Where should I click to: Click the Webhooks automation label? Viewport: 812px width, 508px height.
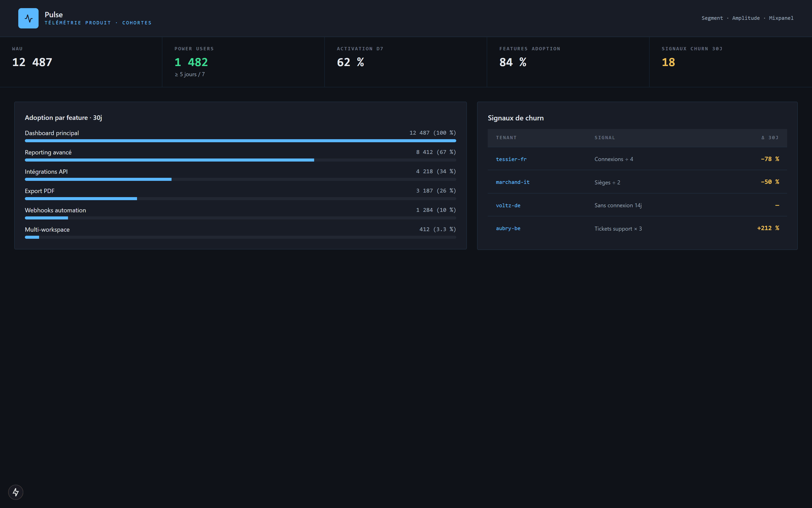click(x=55, y=210)
